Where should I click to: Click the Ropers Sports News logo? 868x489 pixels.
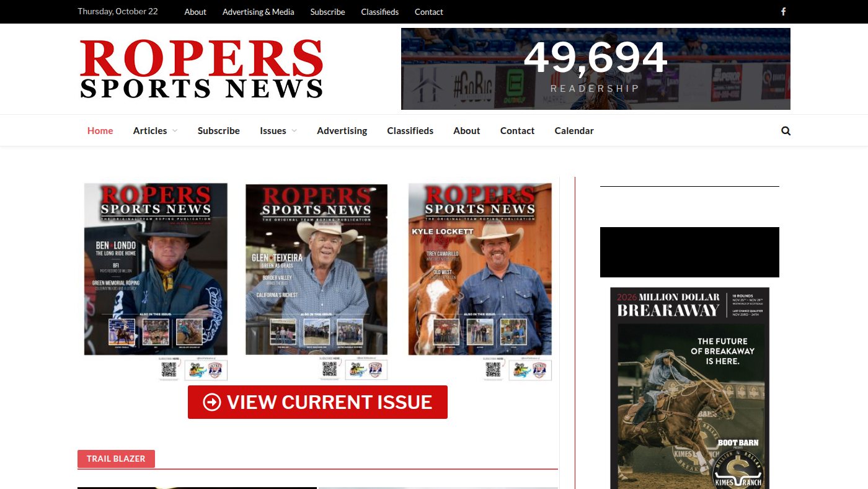tap(201, 69)
